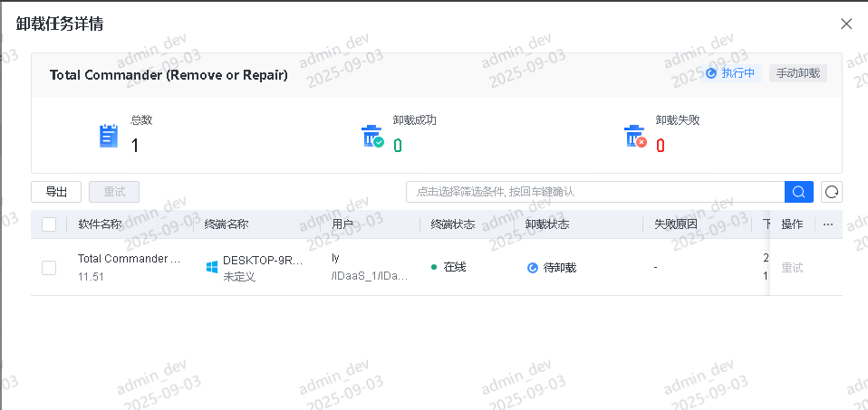Image resolution: width=868 pixels, height=410 pixels.
Task: Check the Total Commander row checkbox
Action: point(49,268)
